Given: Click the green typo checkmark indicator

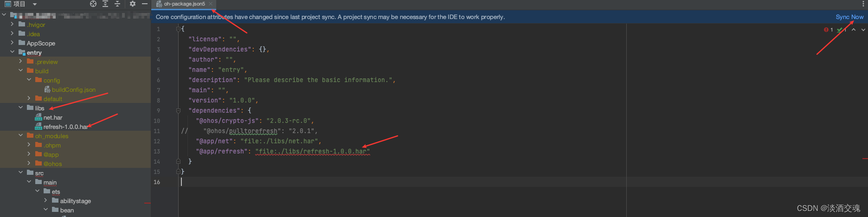Looking at the screenshot, I should [840, 30].
